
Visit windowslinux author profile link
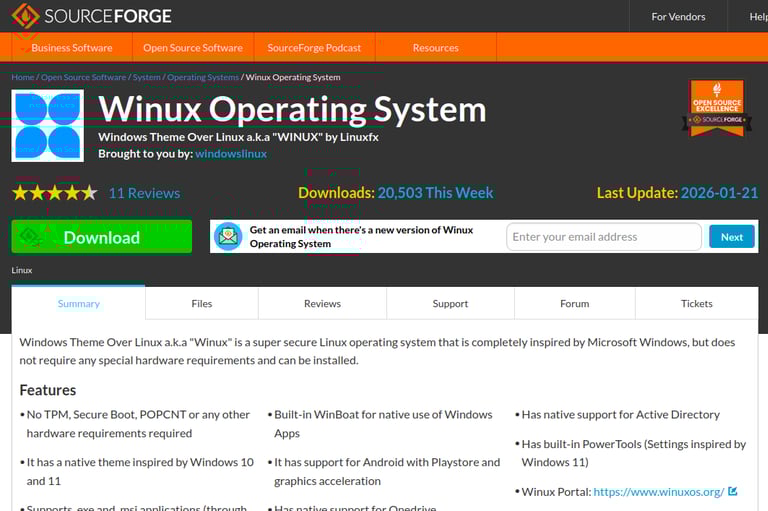[231, 154]
